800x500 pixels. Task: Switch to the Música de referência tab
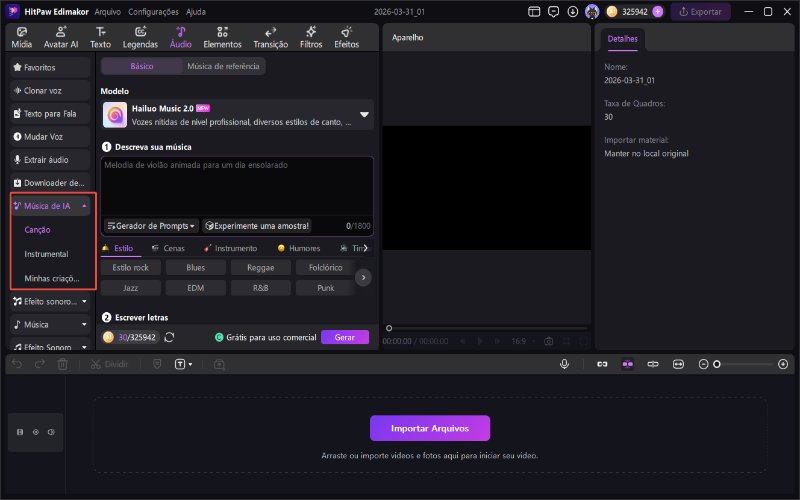click(x=224, y=66)
